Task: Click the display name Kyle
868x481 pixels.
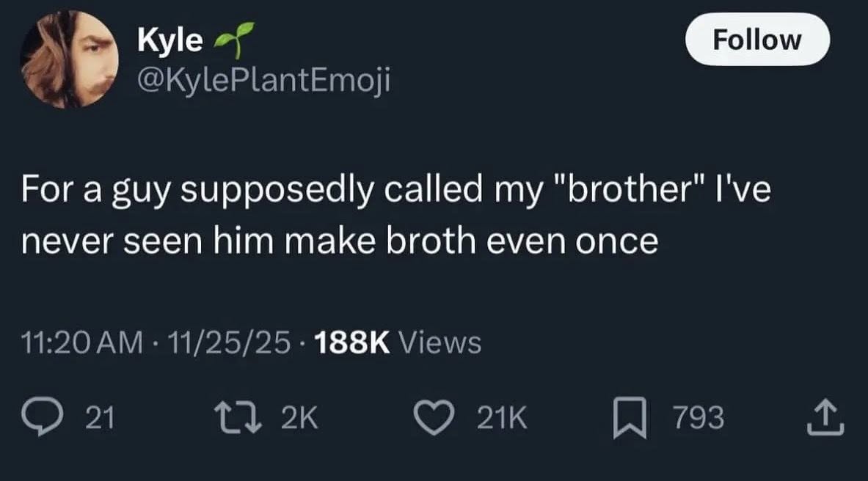Action: click(x=171, y=40)
